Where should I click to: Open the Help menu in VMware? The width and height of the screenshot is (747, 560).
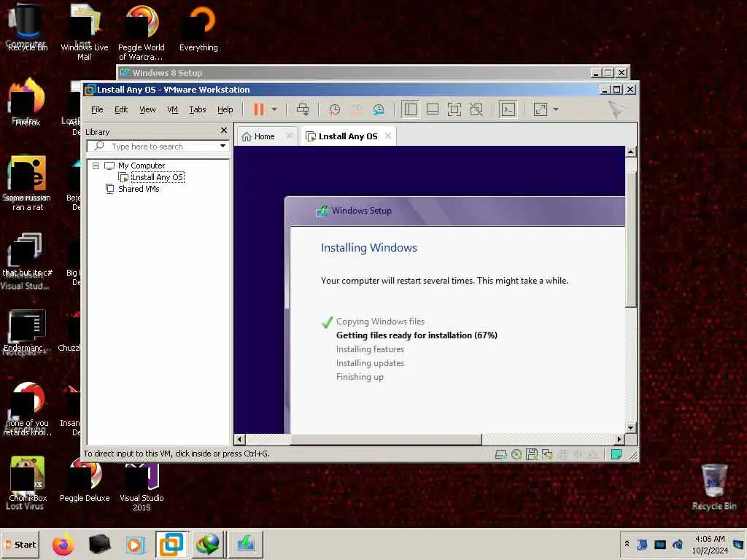pyautogui.click(x=225, y=109)
